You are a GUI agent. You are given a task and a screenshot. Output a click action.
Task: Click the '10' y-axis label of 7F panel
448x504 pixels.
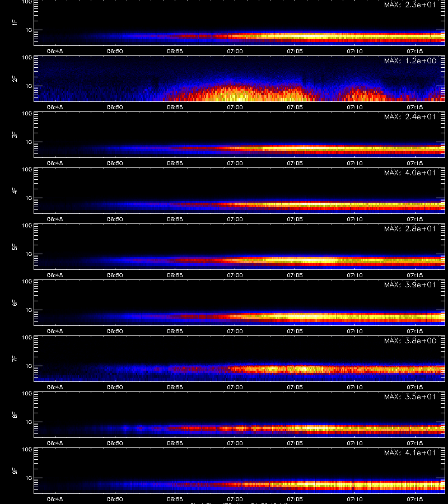(x=29, y=366)
